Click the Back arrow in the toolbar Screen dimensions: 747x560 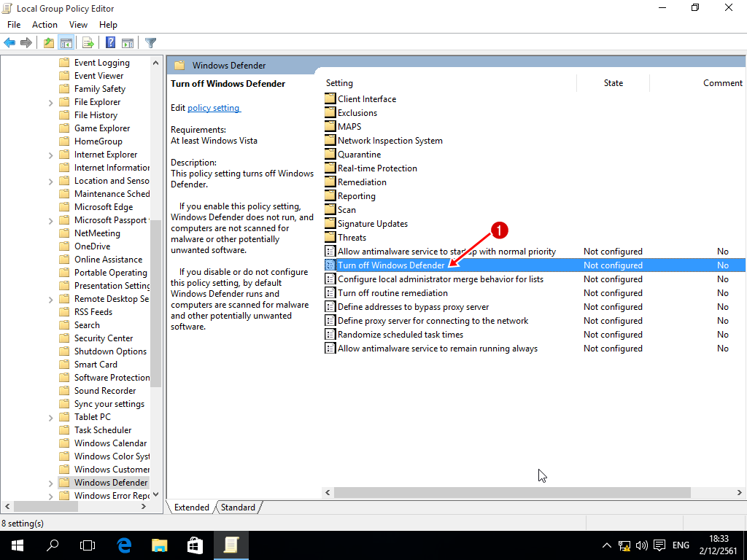[9, 43]
